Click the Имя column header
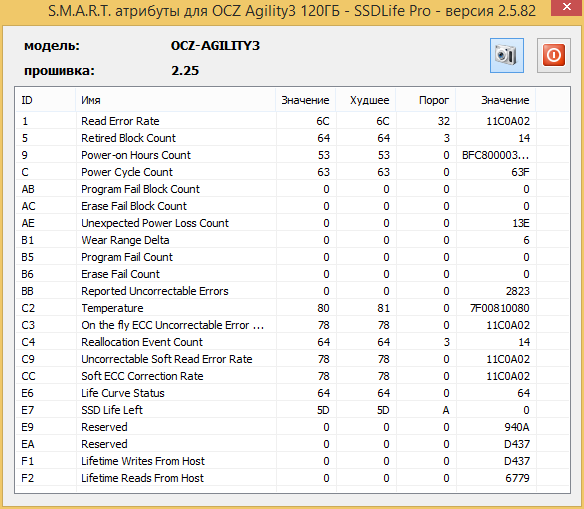Viewport: 584px width, 509px height. click(176, 100)
